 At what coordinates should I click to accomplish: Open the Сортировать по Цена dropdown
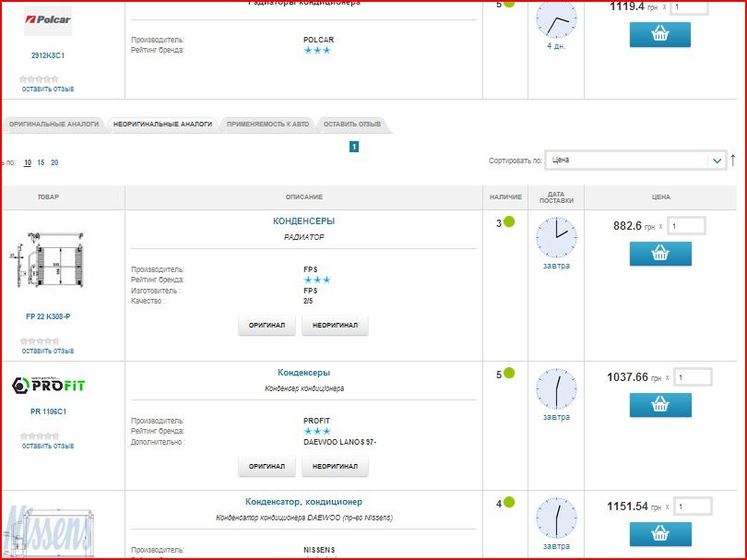tap(635, 161)
